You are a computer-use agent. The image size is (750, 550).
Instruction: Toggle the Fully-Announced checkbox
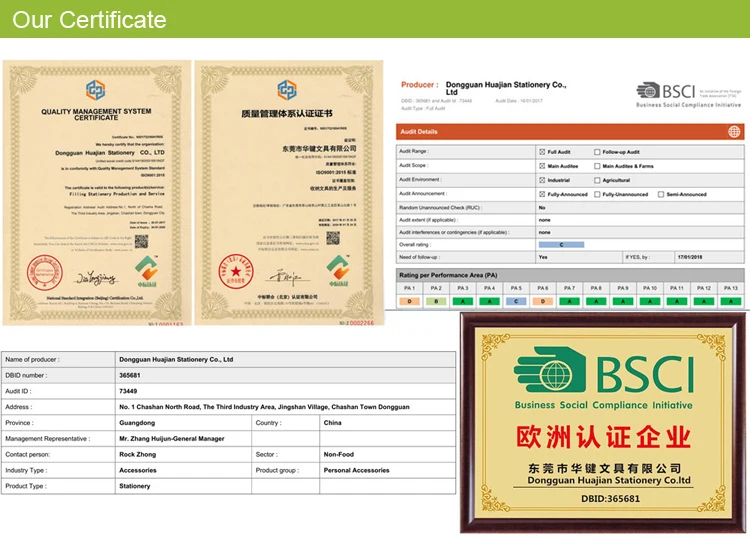542,194
